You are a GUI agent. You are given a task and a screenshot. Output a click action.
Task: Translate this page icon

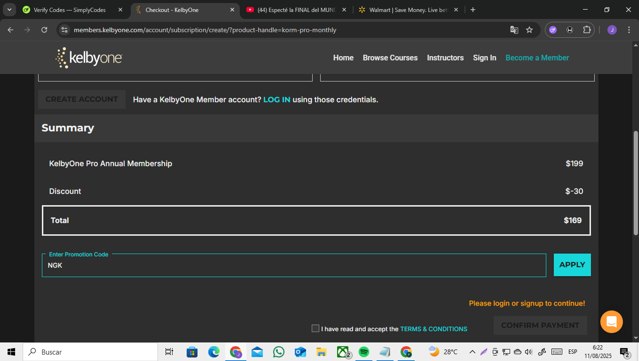coord(514,30)
